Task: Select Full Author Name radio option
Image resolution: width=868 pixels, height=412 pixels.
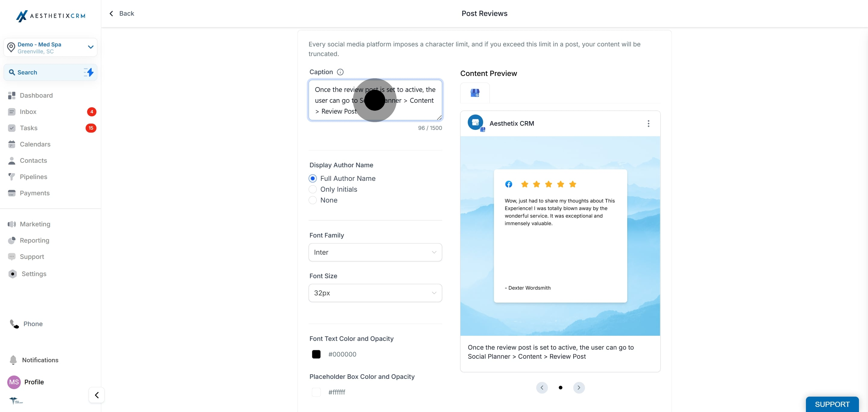Action: coord(313,178)
